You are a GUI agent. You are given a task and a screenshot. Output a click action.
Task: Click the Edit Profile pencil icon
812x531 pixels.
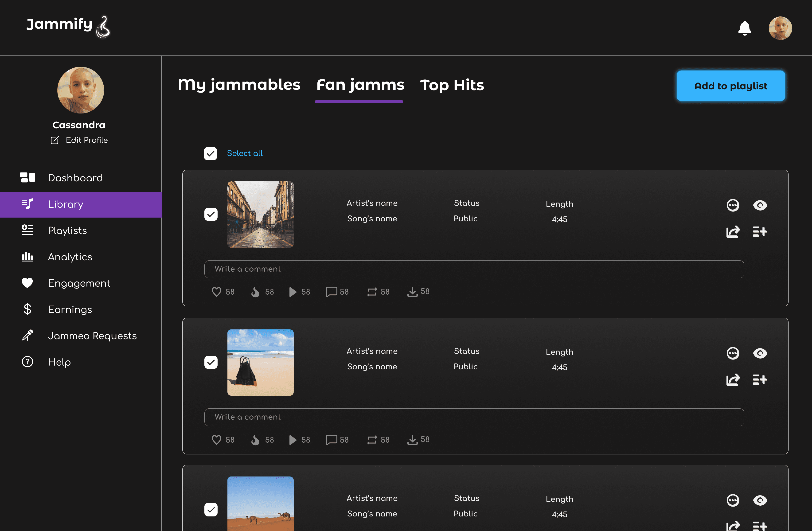(x=55, y=140)
